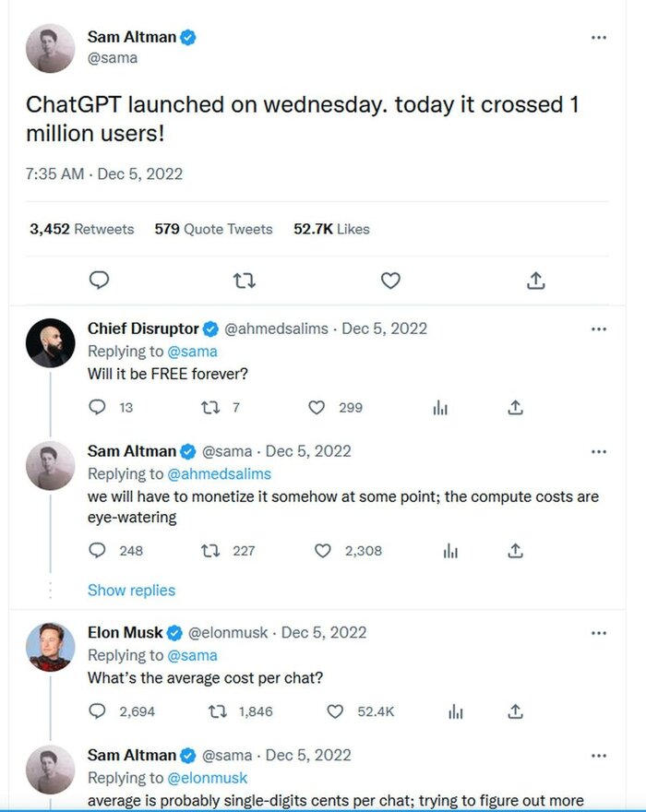Share the main tweet via share icon
646x812 pixels.
[536, 281]
